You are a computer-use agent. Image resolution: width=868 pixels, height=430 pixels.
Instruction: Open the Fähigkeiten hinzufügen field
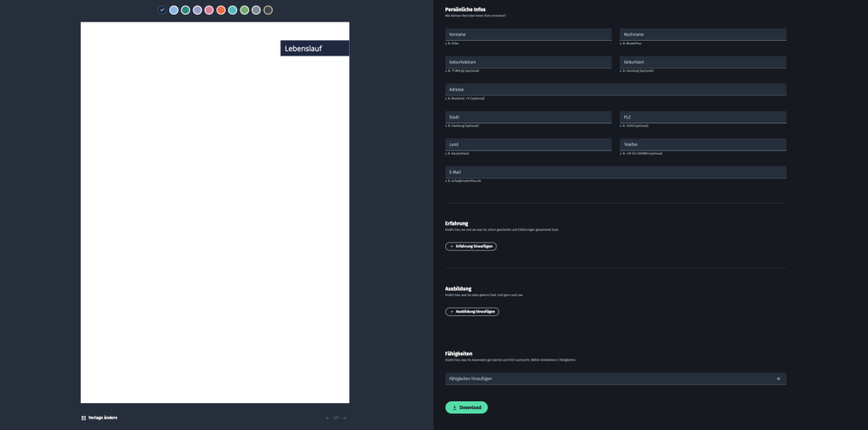pos(615,379)
